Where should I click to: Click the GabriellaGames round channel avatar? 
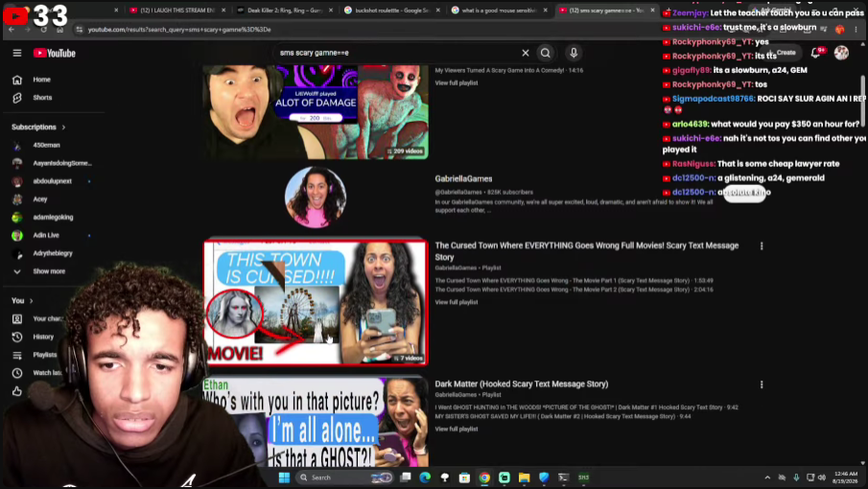pyautogui.click(x=316, y=197)
